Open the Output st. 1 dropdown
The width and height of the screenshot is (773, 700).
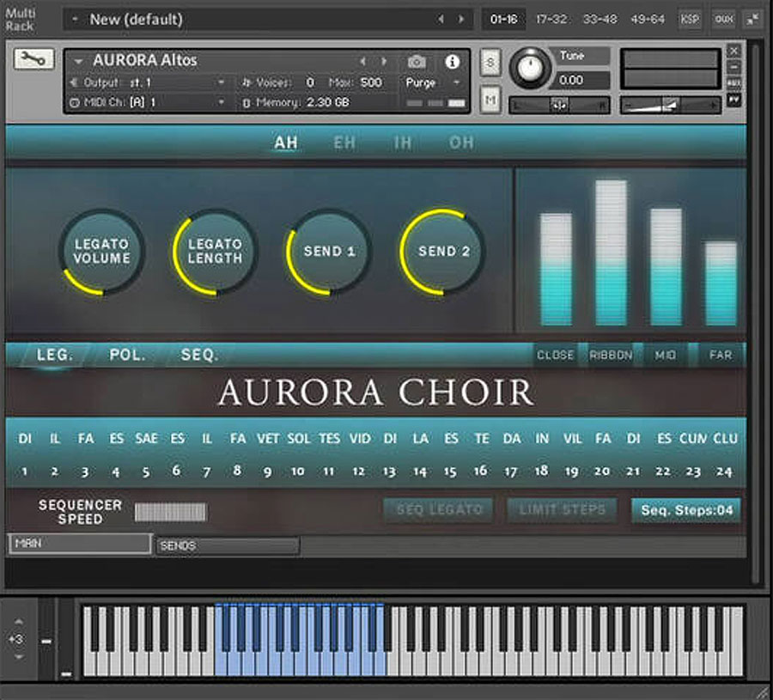[x=149, y=82]
